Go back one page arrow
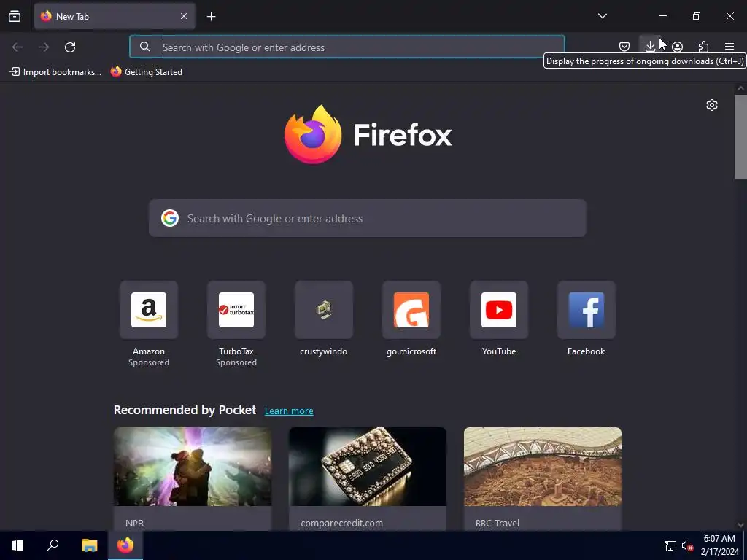This screenshot has height=560, width=747. point(18,47)
